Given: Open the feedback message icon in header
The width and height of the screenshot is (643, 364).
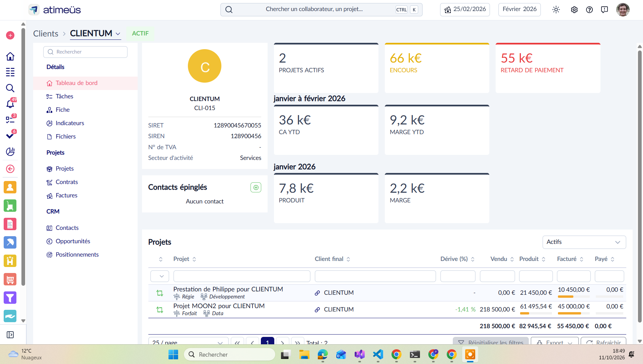Looking at the screenshot, I should (604, 10).
